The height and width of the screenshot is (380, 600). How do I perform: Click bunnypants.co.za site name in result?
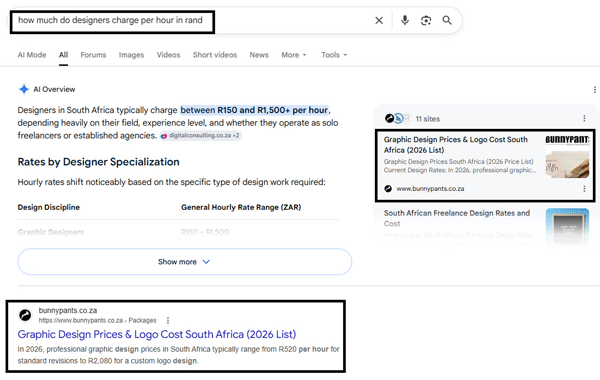pyautogui.click(x=68, y=310)
